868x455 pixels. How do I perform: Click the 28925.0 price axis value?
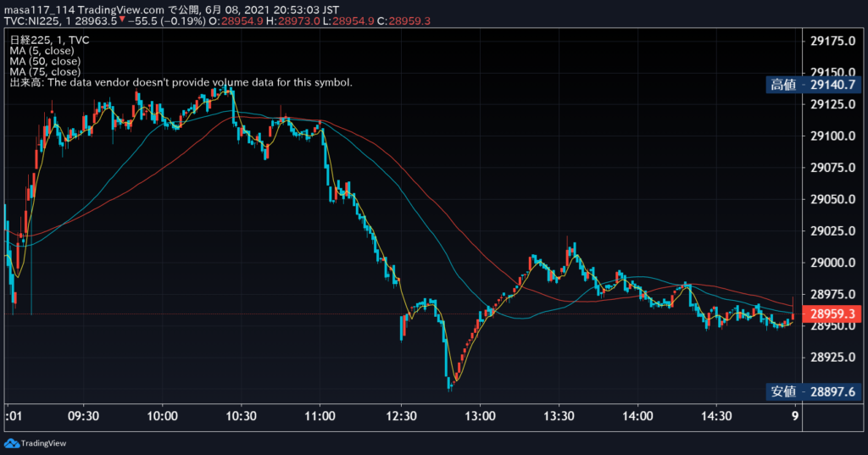pyautogui.click(x=832, y=358)
